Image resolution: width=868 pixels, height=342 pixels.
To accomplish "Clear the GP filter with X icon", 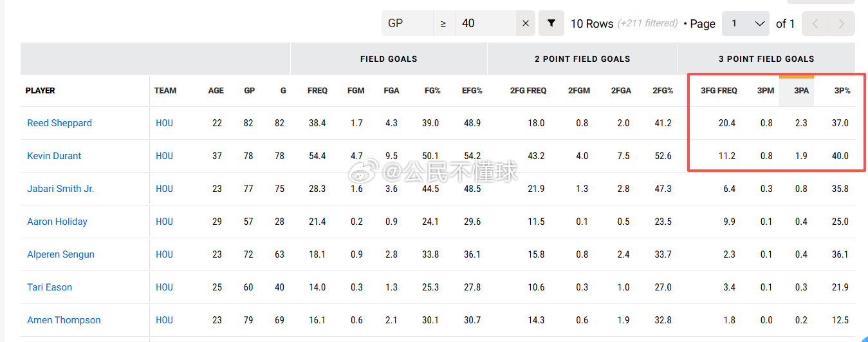I will pos(526,23).
